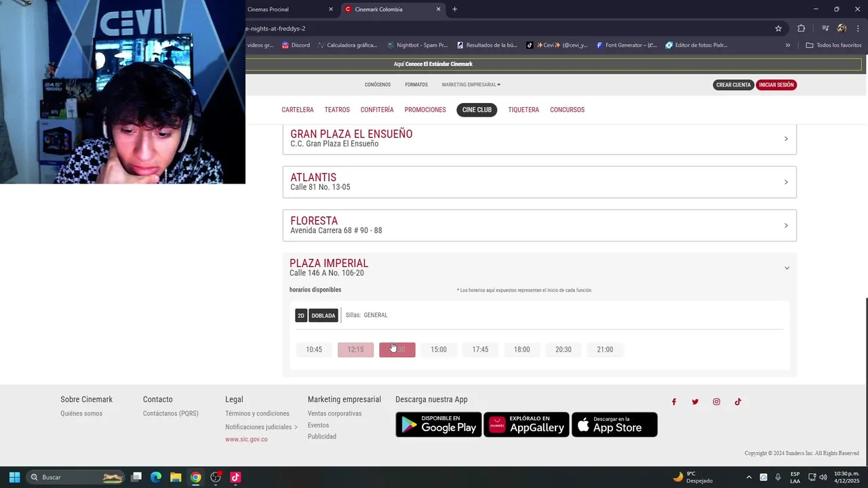
Task: Go to the Teatros menu item
Action: point(337,110)
